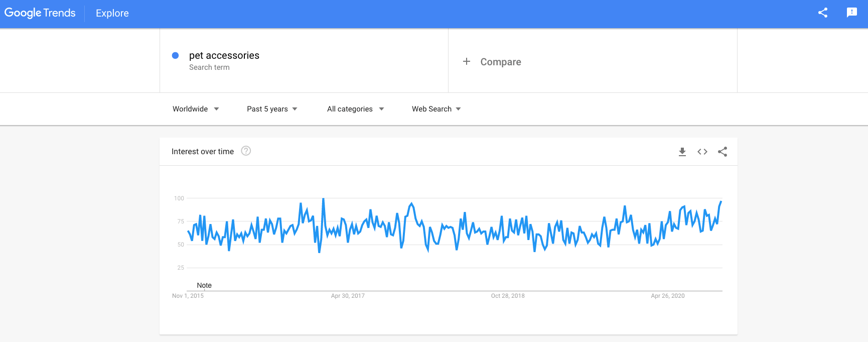This screenshot has width=868, height=342.
Task: Add a comparison term with Compare
Action: click(x=492, y=61)
